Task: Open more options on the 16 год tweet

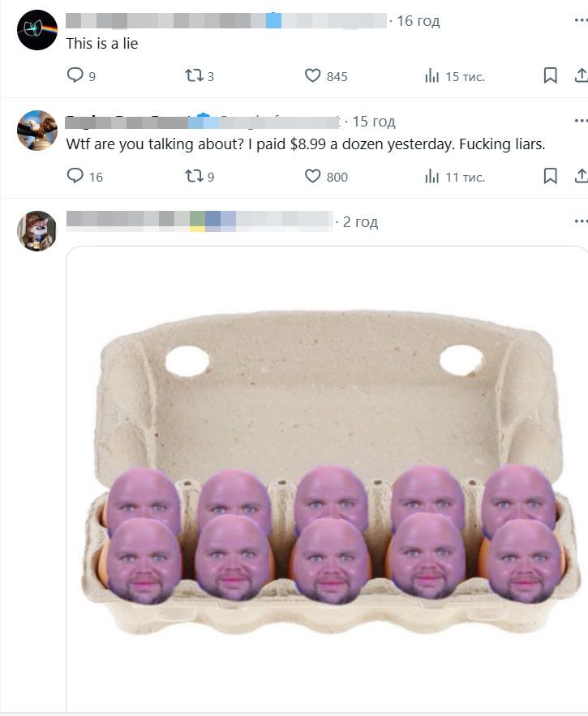Action: click(x=581, y=20)
